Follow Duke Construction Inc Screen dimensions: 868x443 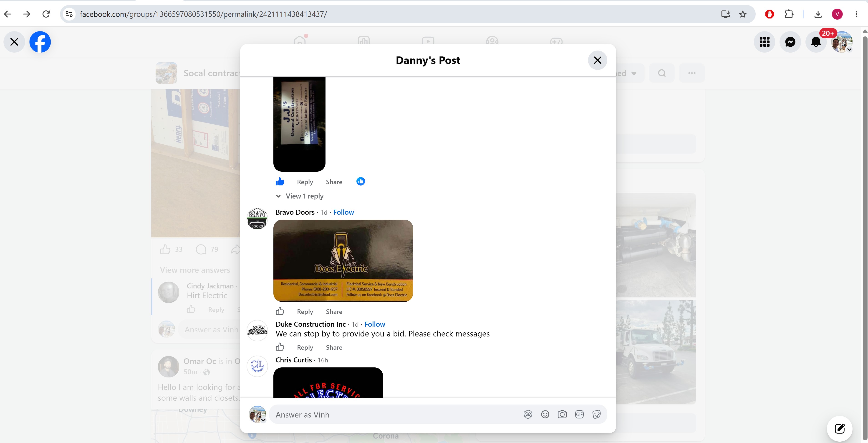tap(375, 324)
